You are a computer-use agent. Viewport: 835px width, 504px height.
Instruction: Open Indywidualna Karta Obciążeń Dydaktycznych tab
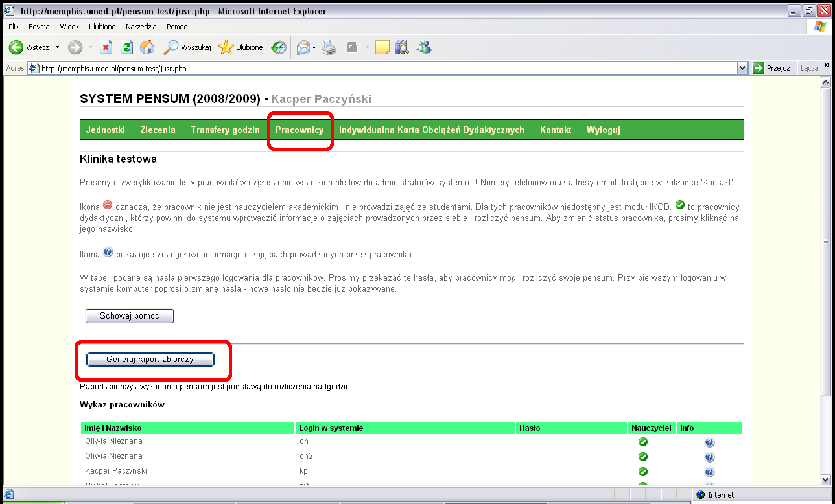(x=432, y=130)
